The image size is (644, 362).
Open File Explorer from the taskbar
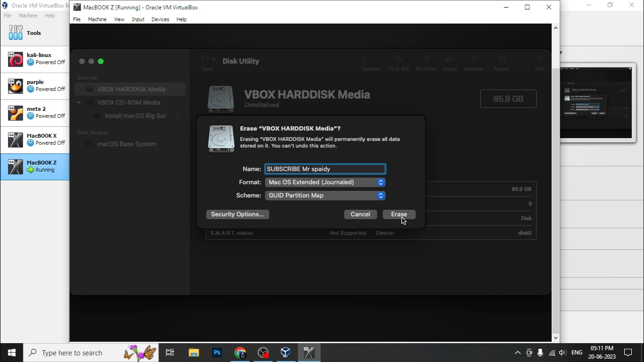click(194, 353)
